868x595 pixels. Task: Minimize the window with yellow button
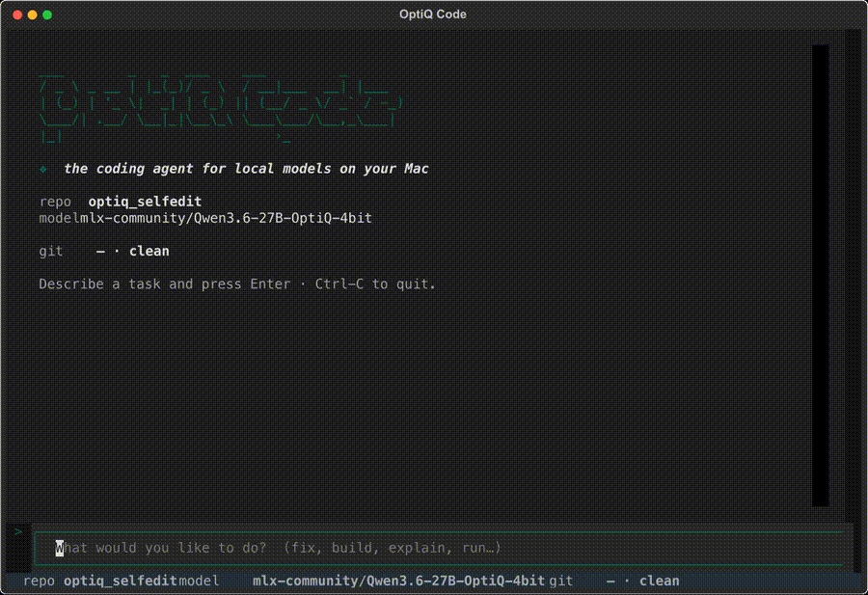pyautogui.click(x=32, y=14)
